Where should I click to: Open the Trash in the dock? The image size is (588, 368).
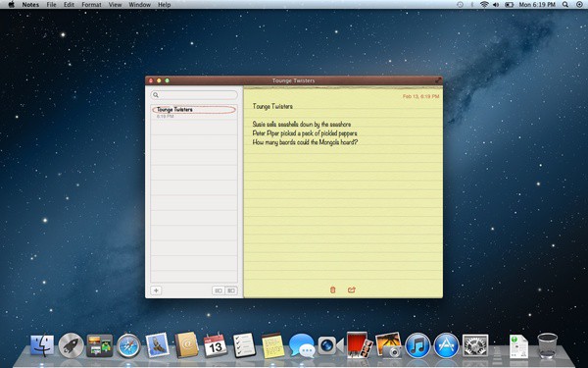coord(547,345)
